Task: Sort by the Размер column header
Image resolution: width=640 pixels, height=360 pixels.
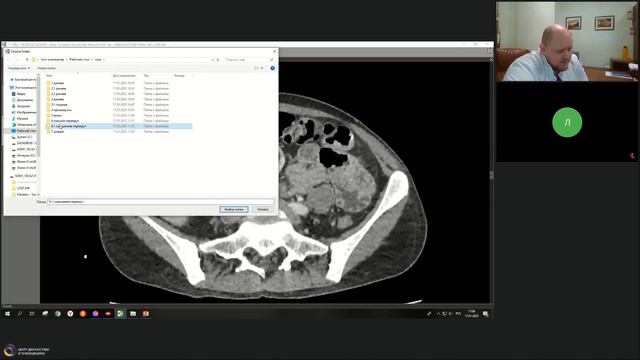Action: pos(181,76)
